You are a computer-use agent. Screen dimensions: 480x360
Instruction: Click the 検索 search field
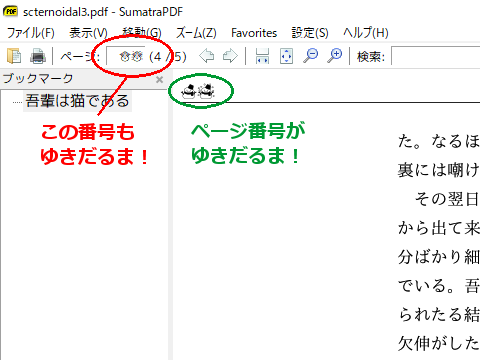point(436,56)
